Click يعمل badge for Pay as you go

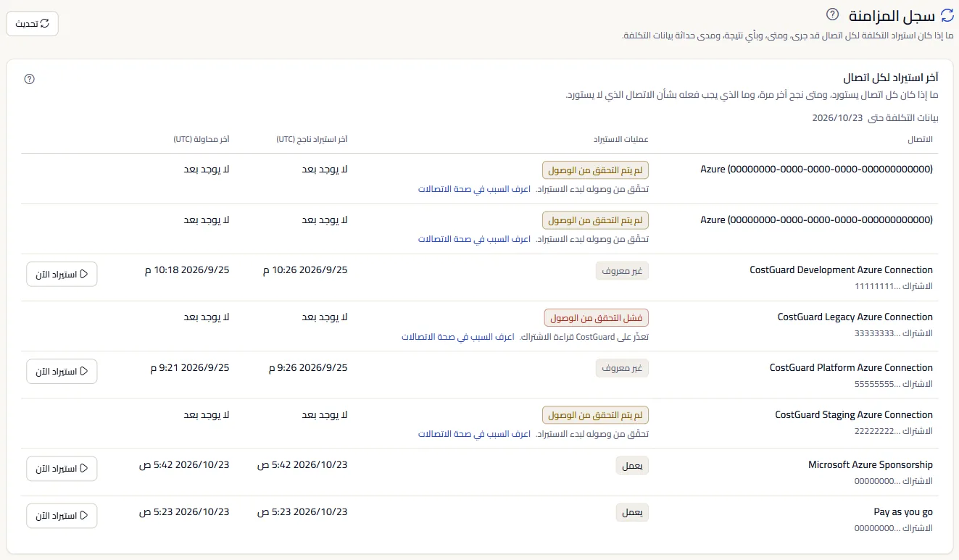point(632,513)
